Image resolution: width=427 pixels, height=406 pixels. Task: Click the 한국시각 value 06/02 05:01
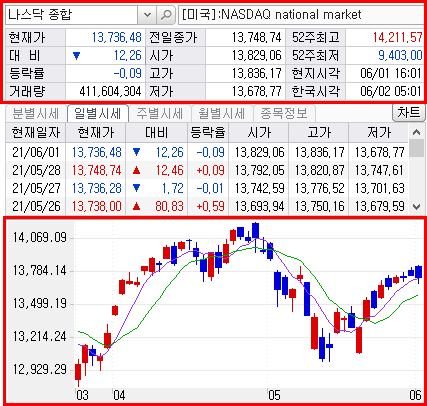tap(391, 91)
